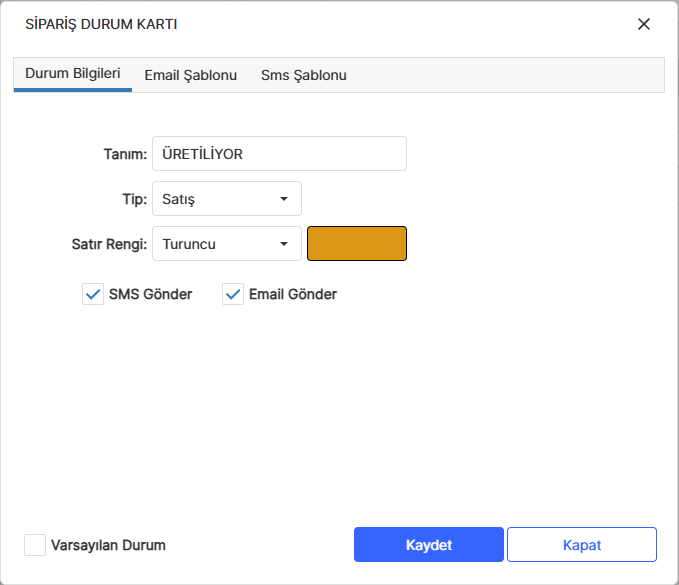Click the Kaydet button
The width and height of the screenshot is (679, 585).
(429, 545)
